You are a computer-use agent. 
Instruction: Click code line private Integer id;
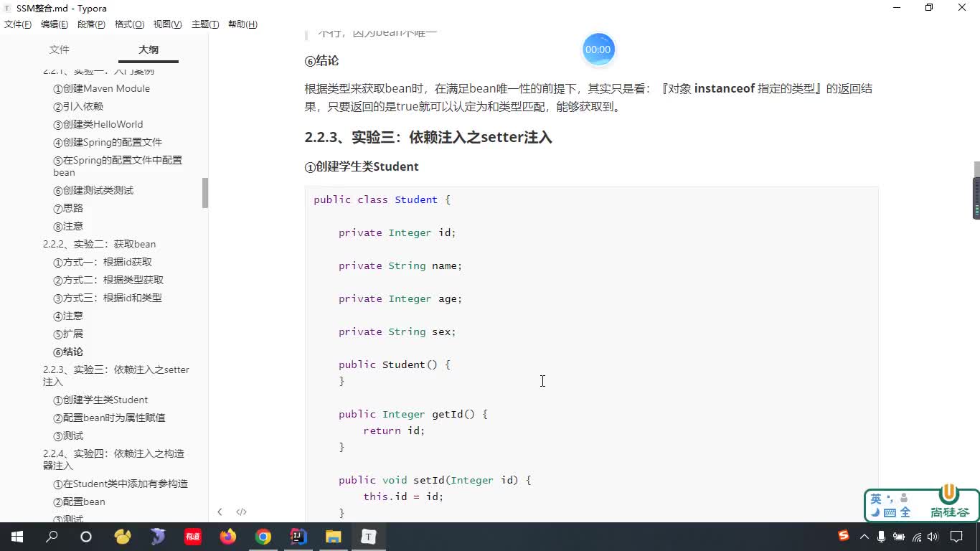click(x=397, y=233)
